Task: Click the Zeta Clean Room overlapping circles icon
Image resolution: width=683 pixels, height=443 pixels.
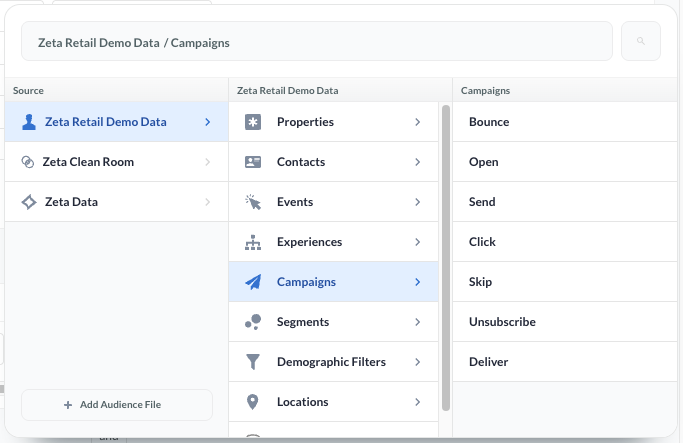Action: coord(28,162)
